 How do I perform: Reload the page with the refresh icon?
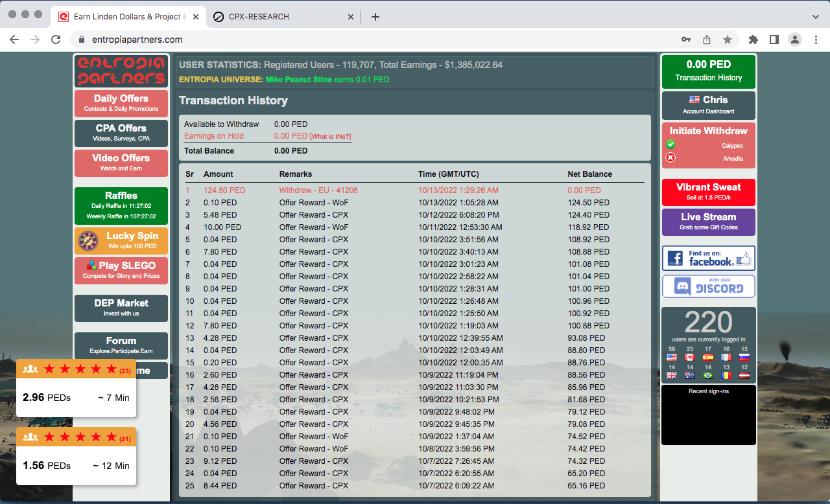click(x=56, y=40)
